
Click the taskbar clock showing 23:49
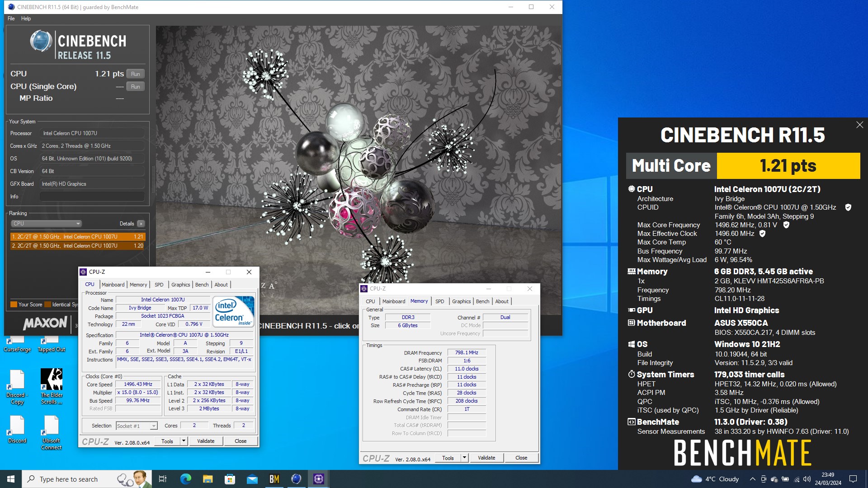click(x=828, y=479)
